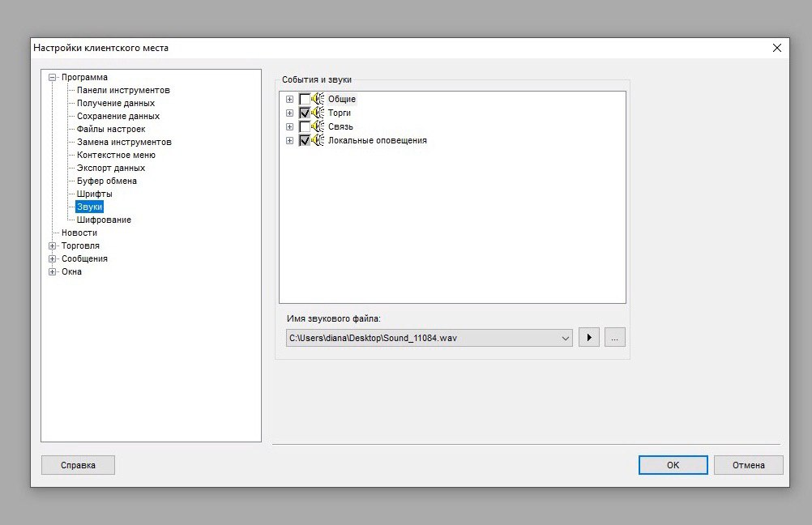Select the Локальные оповещения label in list
The width and height of the screenshot is (812, 525).
pos(378,140)
